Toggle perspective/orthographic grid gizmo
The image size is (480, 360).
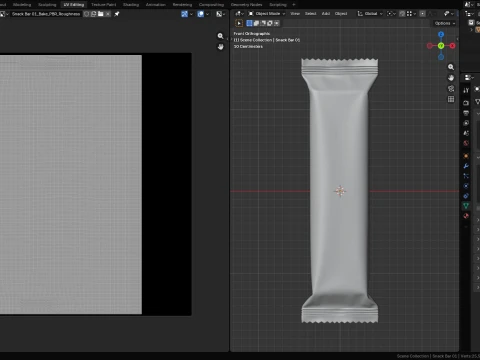pos(451,99)
